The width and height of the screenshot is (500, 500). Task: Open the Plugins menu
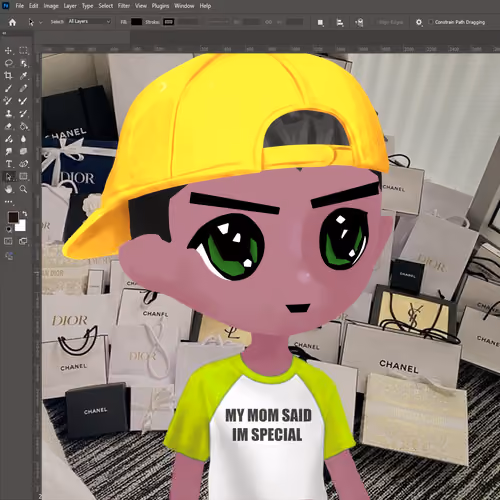[160, 6]
